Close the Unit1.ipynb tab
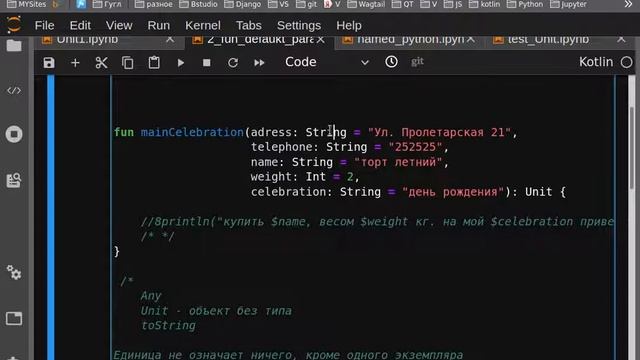The image size is (640, 360). 170,40
